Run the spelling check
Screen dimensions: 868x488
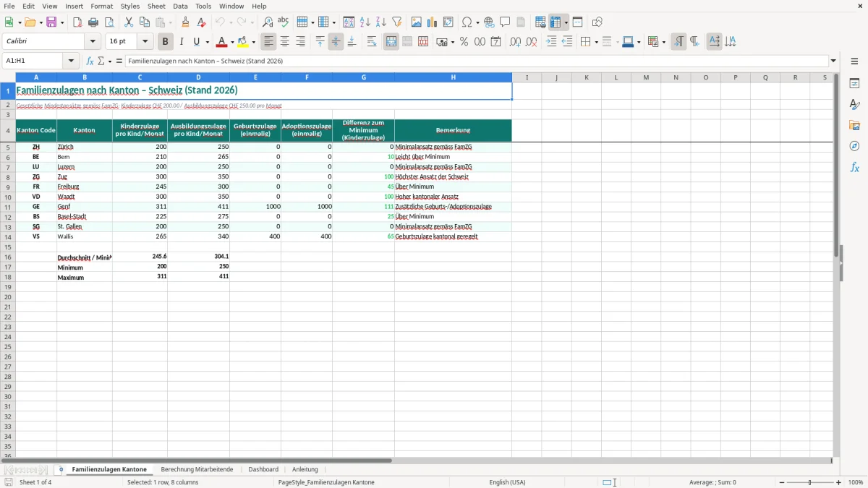pyautogui.click(x=284, y=22)
